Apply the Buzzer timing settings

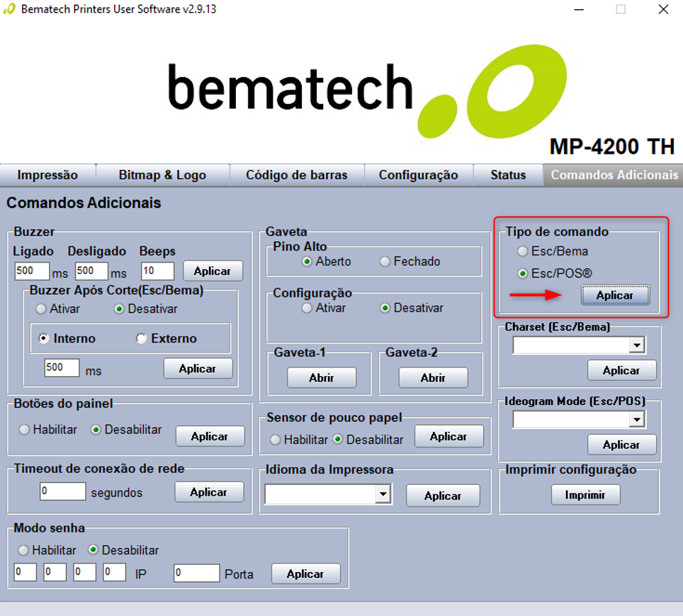pos(213,270)
